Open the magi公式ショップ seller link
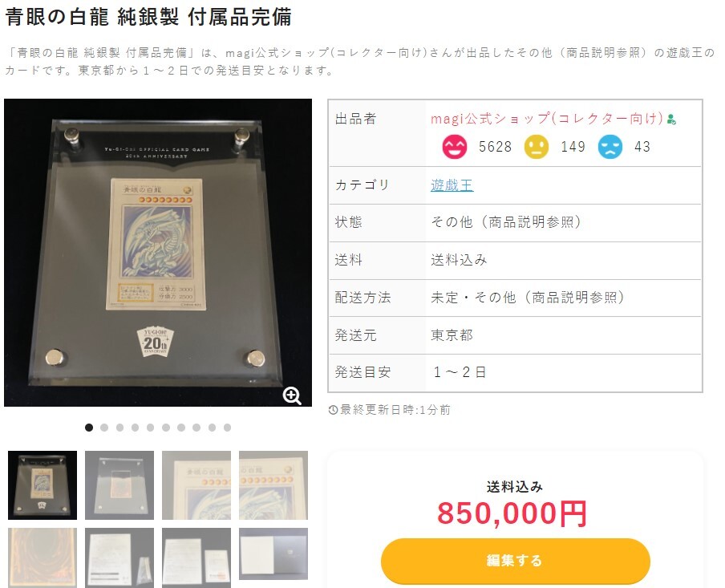This screenshot has height=588, width=725. click(x=548, y=119)
